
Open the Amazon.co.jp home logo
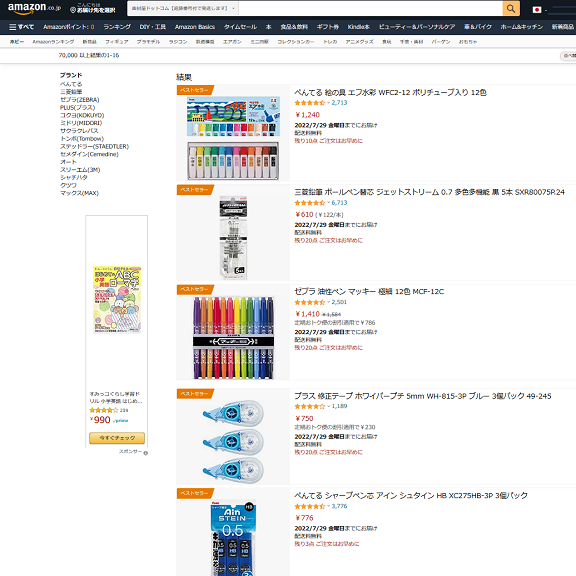[34, 8]
